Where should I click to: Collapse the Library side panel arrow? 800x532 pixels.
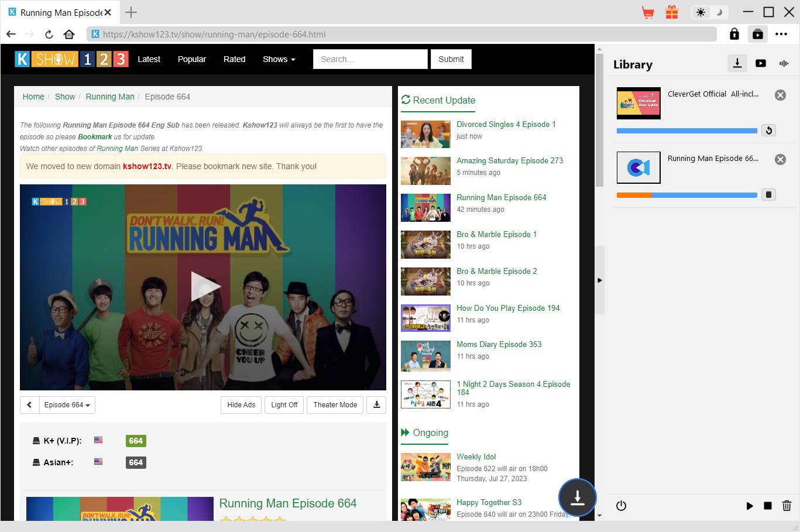click(x=599, y=280)
